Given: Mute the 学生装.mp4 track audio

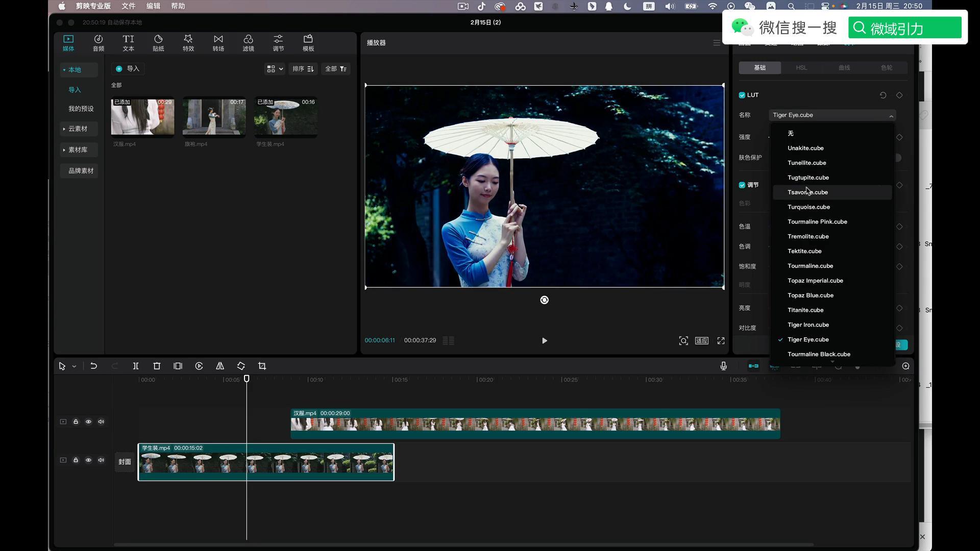Looking at the screenshot, I should (x=101, y=460).
